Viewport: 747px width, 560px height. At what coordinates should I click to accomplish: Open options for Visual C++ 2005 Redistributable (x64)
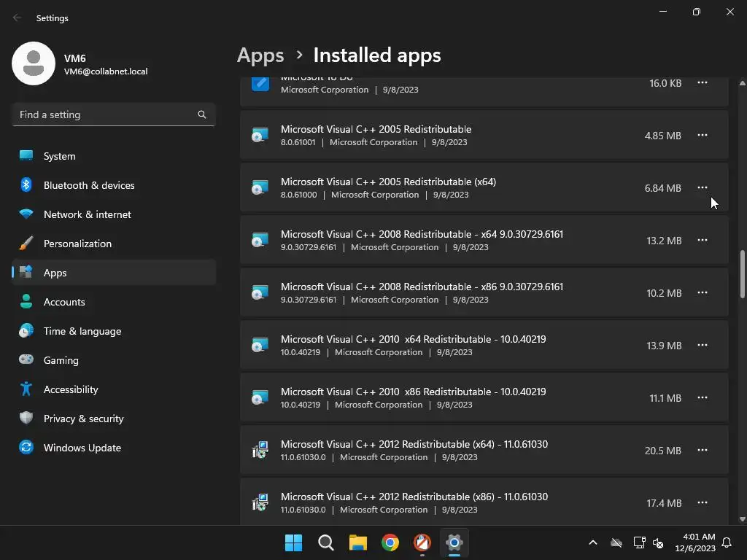[x=702, y=188]
